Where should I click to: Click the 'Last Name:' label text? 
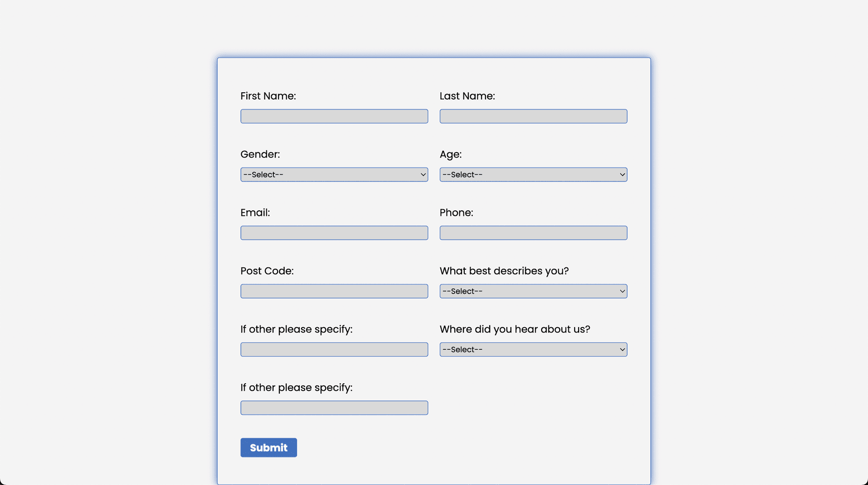(x=467, y=96)
